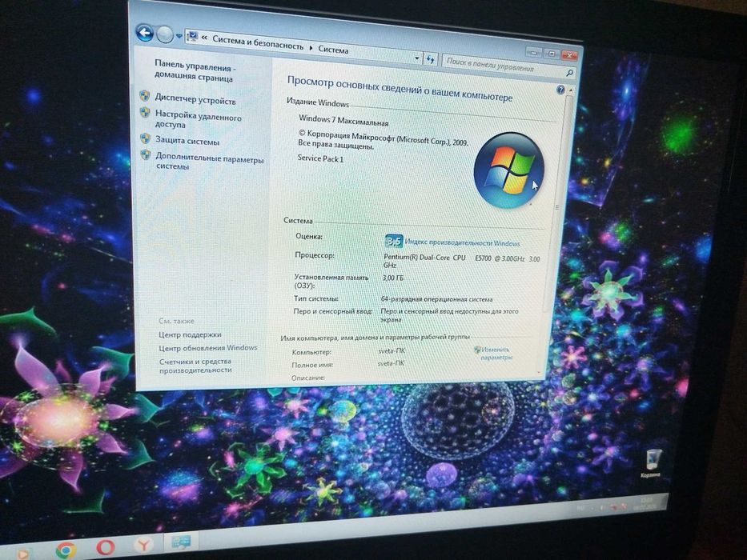Select 'Система' breadcrumb segment
The height and width of the screenshot is (560, 747).
pyautogui.click(x=333, y=49)
